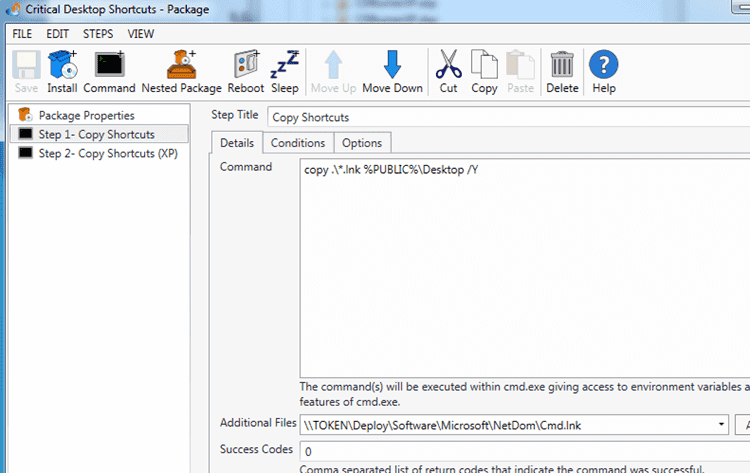Open the STEPS menu
750x473 pixels.
[x=98, y=34]
